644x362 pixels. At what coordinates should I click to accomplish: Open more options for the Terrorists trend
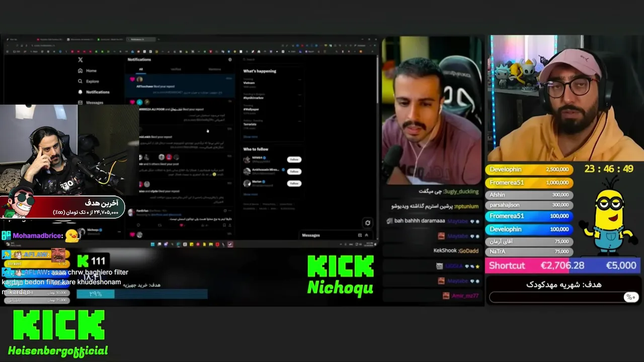[x=299, y=120]
